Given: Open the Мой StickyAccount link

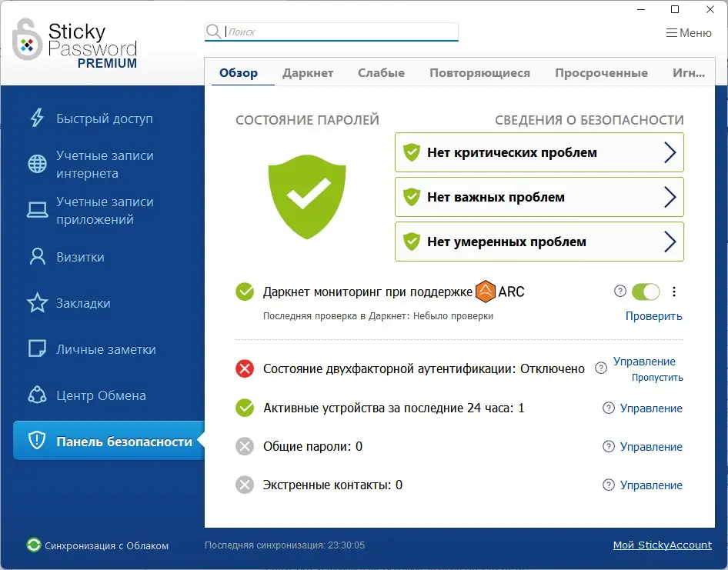Looking at the screenshot, I should 662,545.
